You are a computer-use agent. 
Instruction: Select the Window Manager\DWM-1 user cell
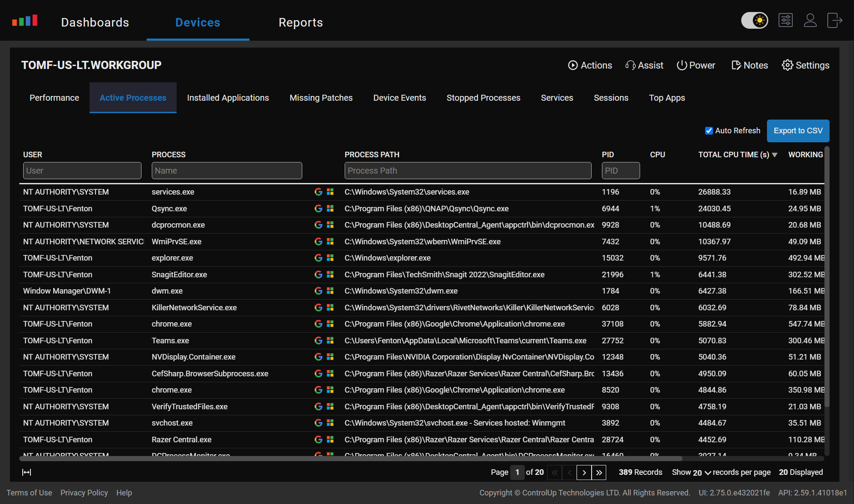point(67,291)
